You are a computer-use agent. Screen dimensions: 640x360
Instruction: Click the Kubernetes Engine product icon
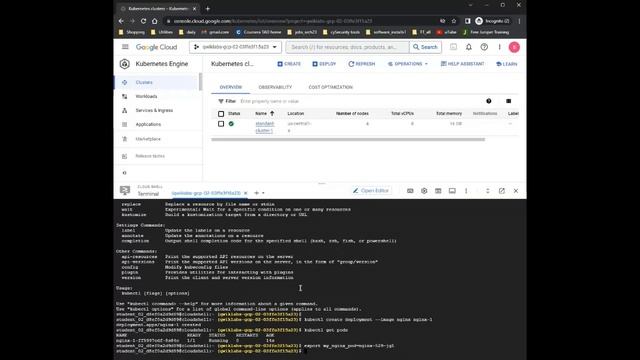point(124,64)
